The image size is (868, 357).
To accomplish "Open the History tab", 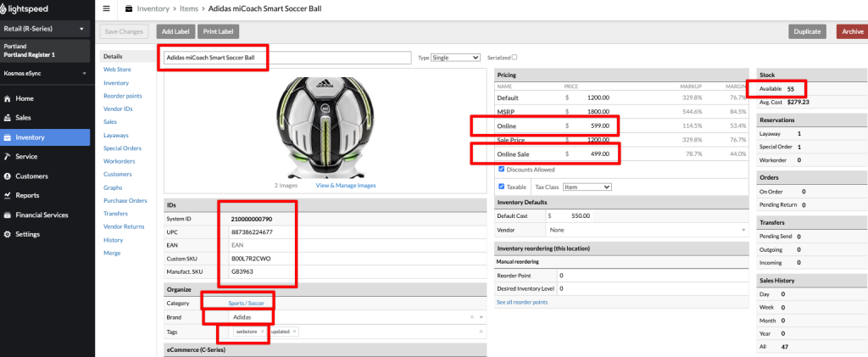I will click(114, 240).
